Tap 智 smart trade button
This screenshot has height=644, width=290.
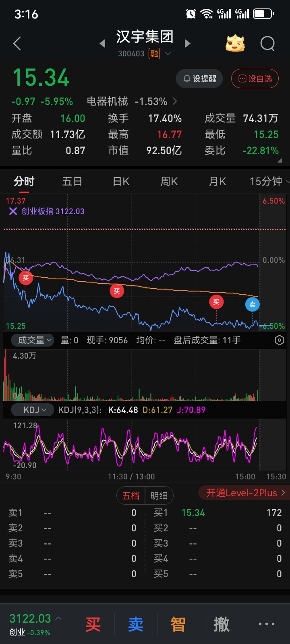178,624
